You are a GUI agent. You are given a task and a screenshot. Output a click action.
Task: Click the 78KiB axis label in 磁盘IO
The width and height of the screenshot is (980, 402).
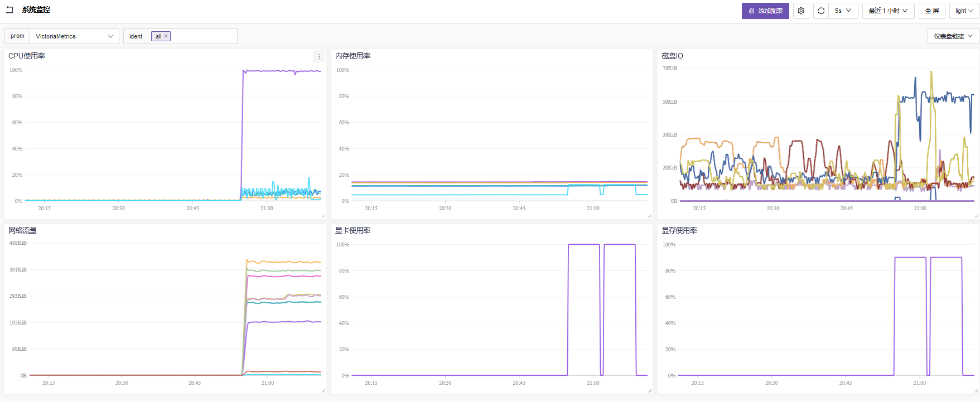pos(670,69)
